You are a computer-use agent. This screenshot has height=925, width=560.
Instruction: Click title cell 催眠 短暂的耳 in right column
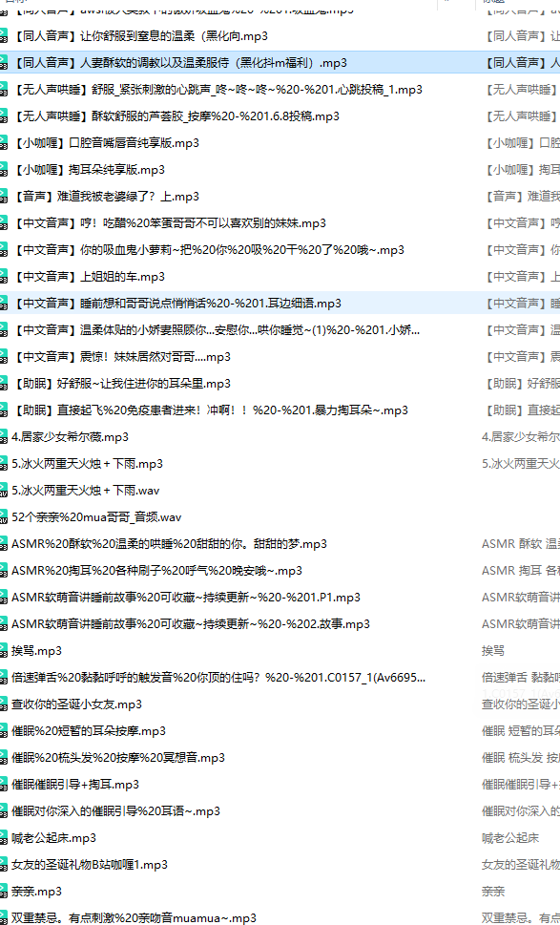point(521,731)
